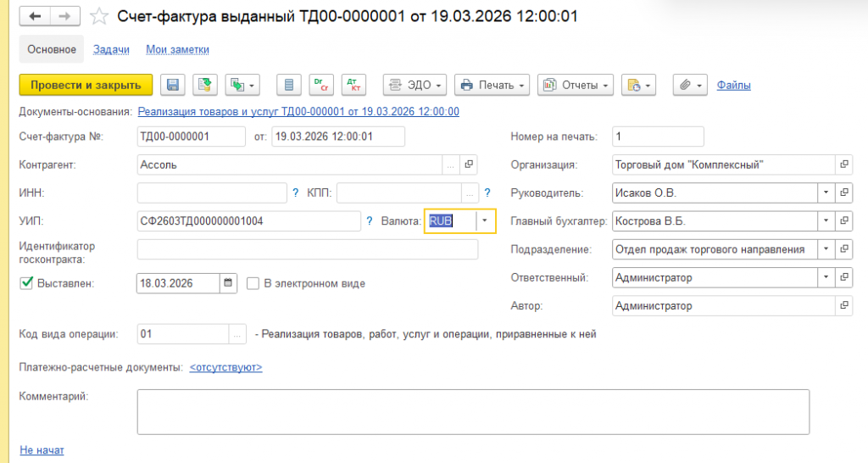This screenshot has height=463, width=868.
Task: Click the Комментарий text area
Action: click(x=473, y=412)
